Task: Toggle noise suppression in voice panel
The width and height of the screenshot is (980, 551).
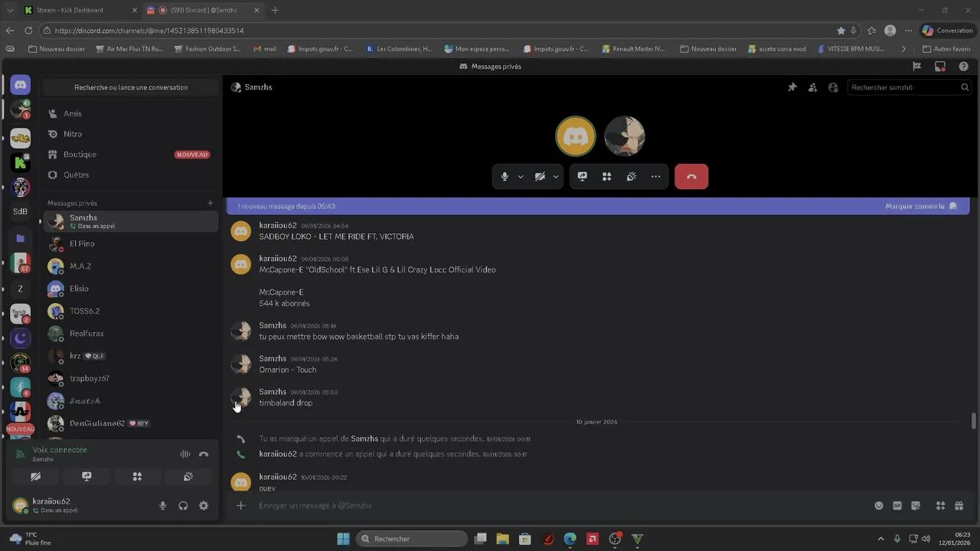Action: (185, 454)
